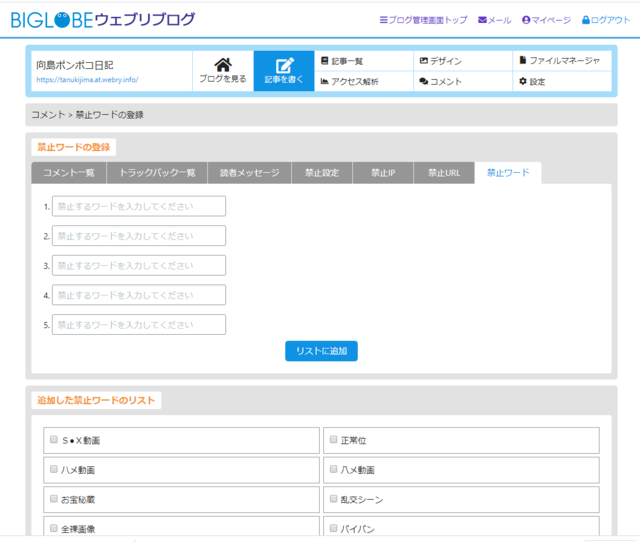Click the 向島ポンポコ日記 blog title

75,65
